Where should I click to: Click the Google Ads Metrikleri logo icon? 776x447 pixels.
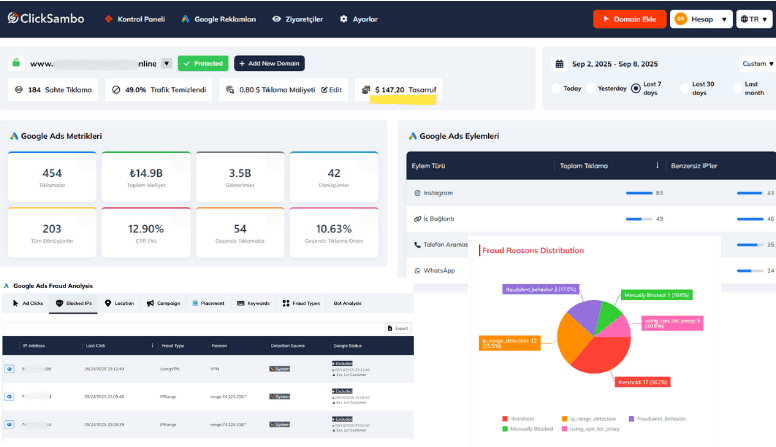14,136
